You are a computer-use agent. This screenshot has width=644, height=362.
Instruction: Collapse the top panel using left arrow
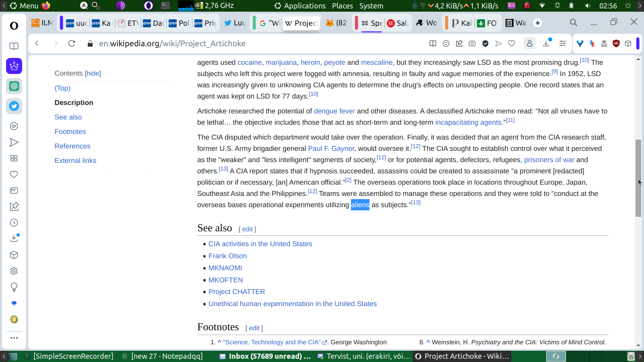tap(4, 6)
